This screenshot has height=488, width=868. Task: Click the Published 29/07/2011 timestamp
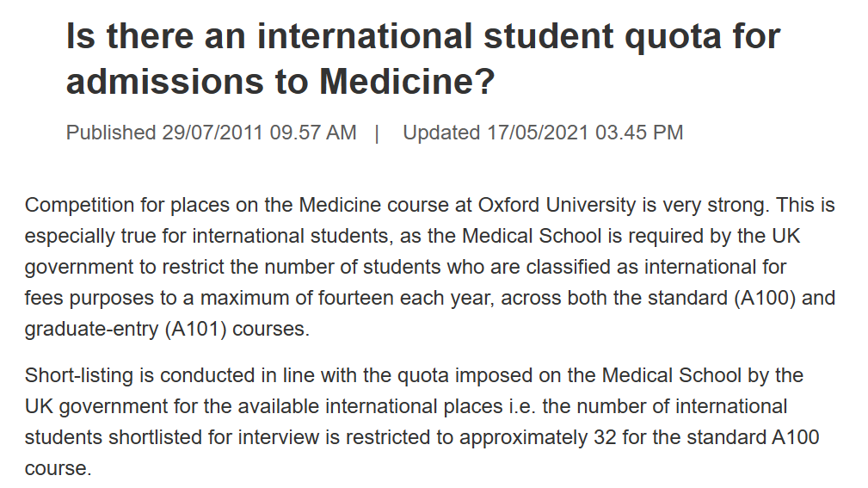(211, 133)
